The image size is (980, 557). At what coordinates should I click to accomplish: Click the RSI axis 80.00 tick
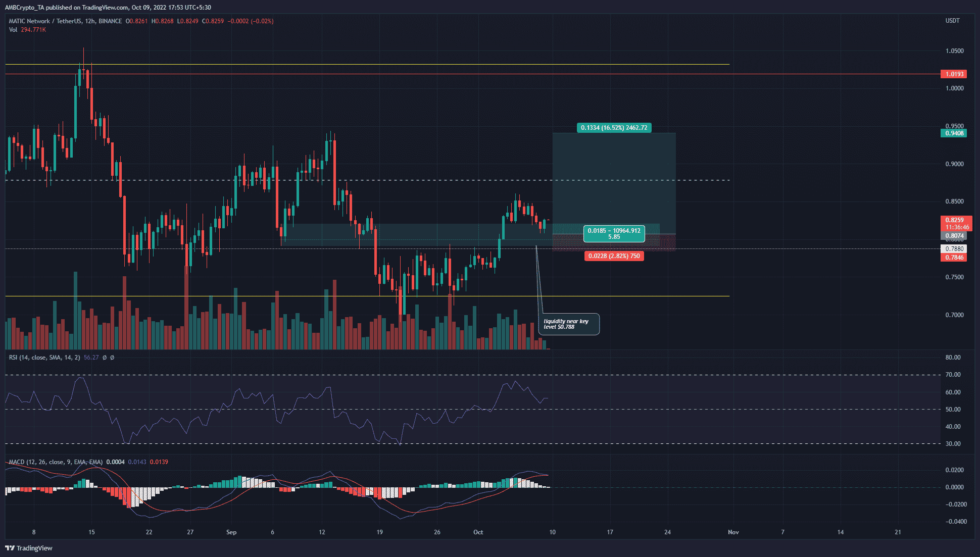953,358
